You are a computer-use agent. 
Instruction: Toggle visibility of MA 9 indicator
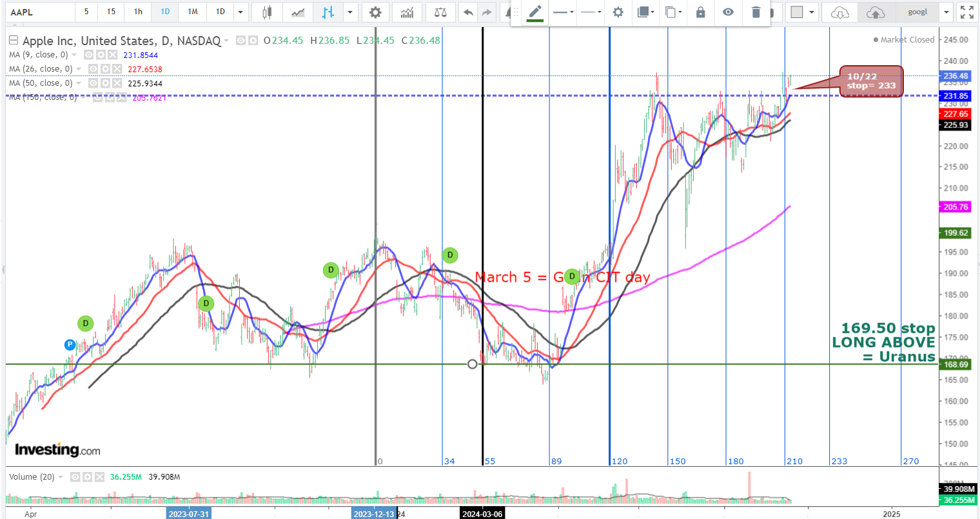[89, 55]
